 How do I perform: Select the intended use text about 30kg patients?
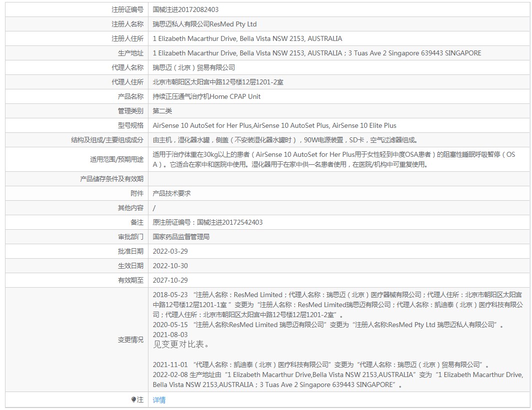click(x=334, y=159)
